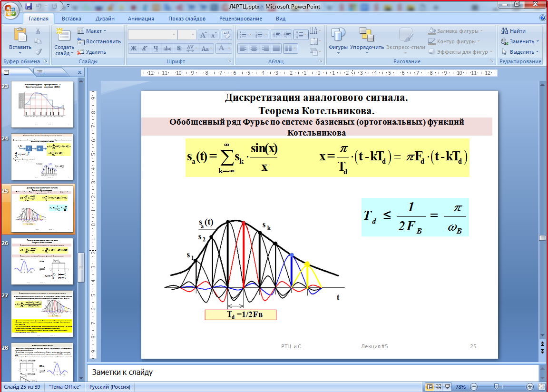Click the Paste (Вставить) clipboard icon
This screenshot has height=392, width=548.
[20, 36]
